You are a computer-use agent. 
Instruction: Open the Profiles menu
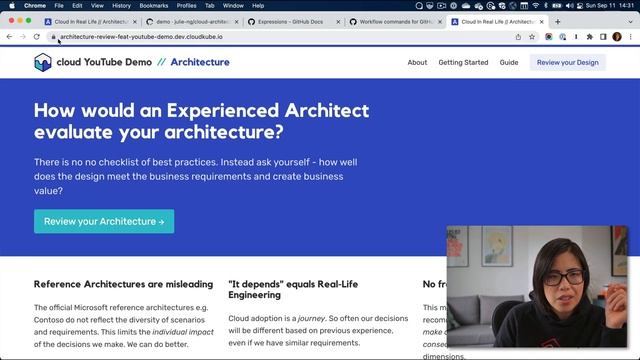(x=186, y=6)
